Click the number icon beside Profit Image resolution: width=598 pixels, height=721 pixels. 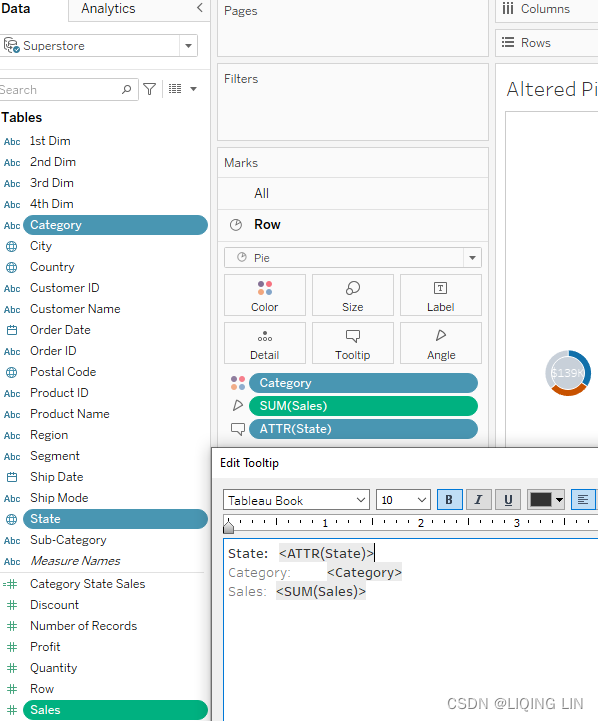[12, 647]
